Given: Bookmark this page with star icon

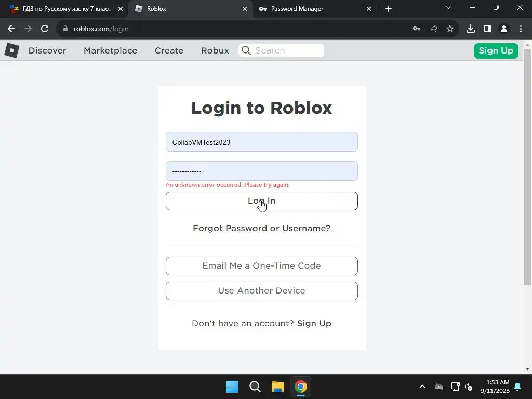Looking at the screenshot, I should pyautogui.click(x=450, y=29).
